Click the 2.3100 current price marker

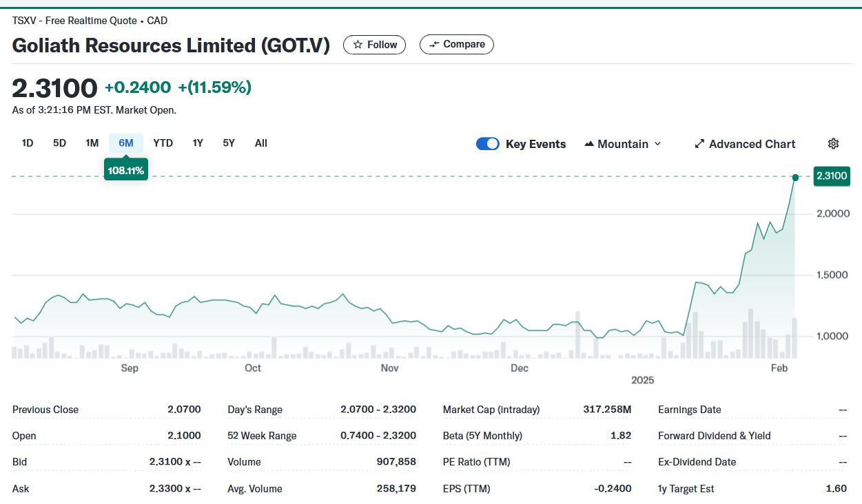point(831,176)
